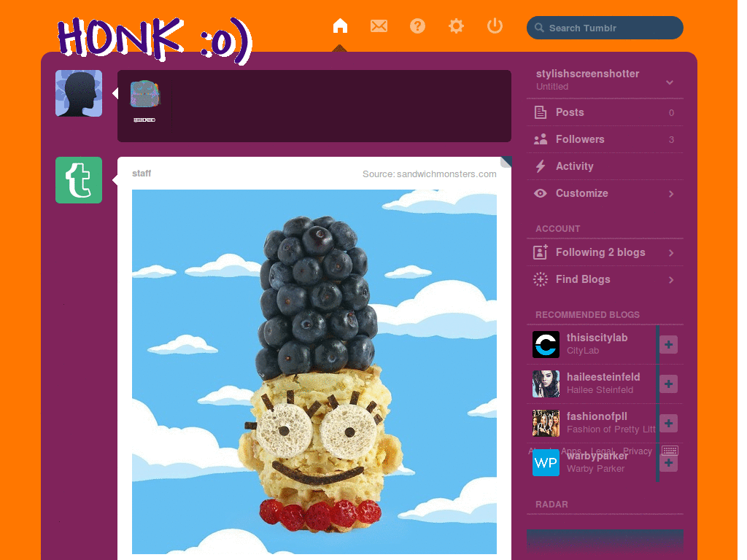The height and width of the screenshot is (560, 747).
Task: Open Posts in the sidebar
Action: [605, 112]
